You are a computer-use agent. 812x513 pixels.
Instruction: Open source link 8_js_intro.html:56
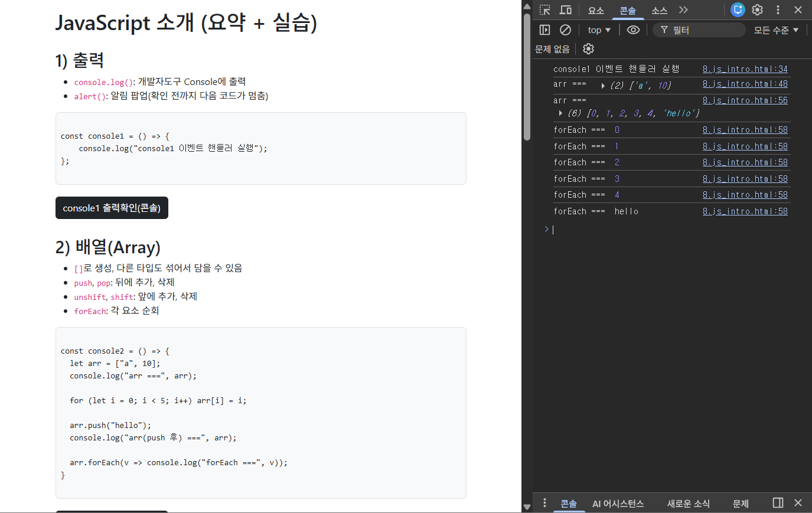745,100
